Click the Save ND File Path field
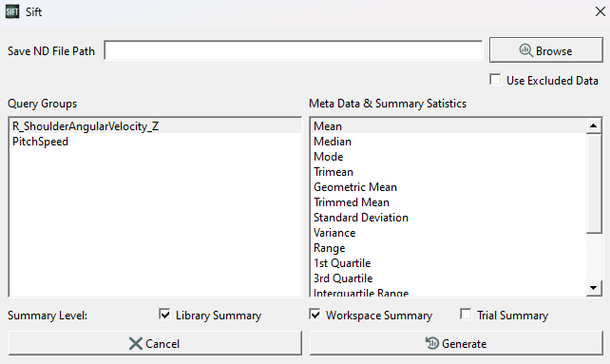Viewport: 610px width, 364px height. click(x=294, y=50)
